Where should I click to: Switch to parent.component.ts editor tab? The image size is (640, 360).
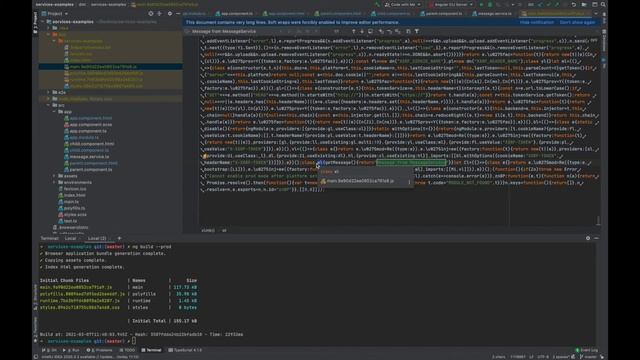441,13
